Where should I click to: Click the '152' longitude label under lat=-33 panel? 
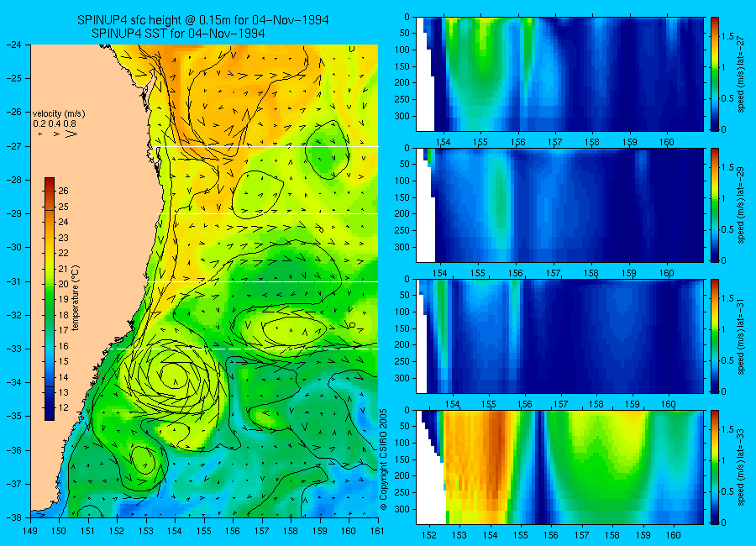[428, 535]
